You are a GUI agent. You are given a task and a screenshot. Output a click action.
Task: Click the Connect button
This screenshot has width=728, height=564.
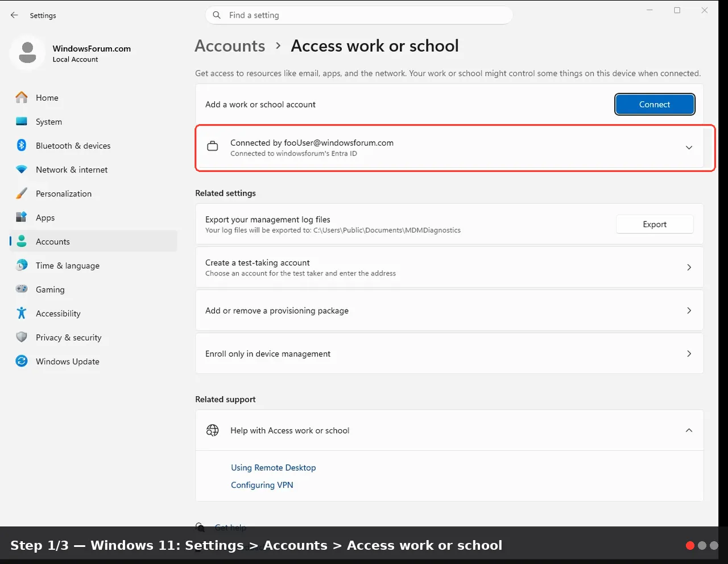pyautogui.click(x=655, y=104)
